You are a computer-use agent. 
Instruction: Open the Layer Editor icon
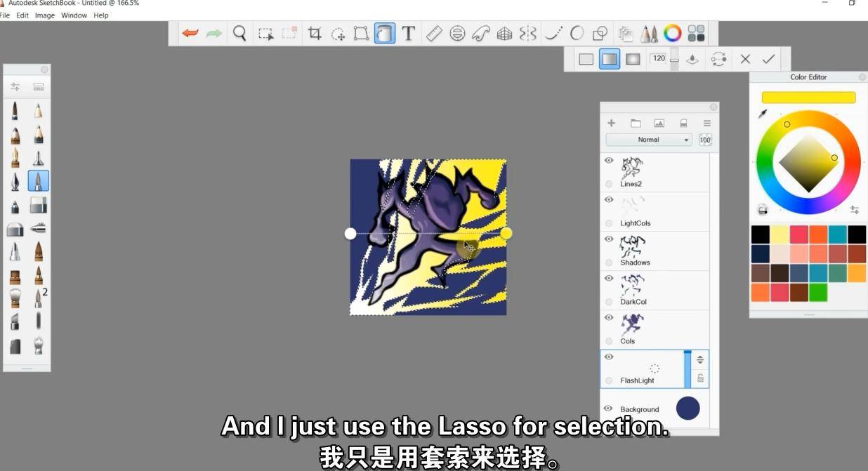pos(626,33)
